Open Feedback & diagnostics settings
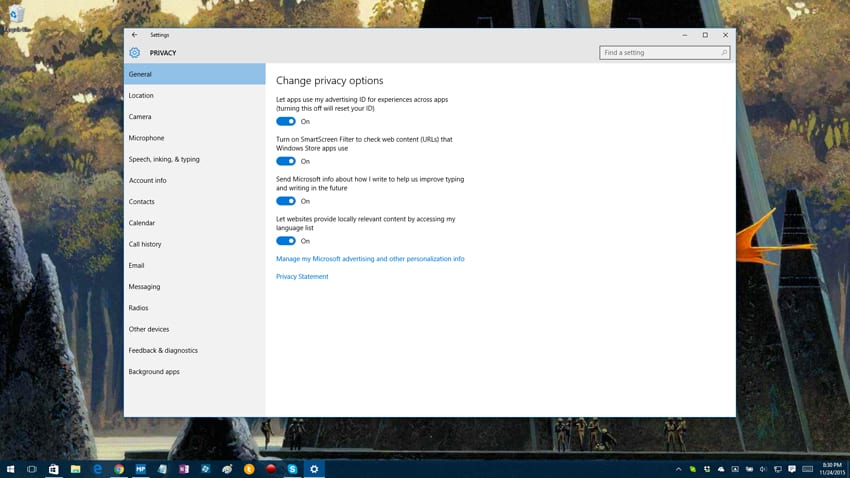Screen dimensions: 850x478 point(195,350)
